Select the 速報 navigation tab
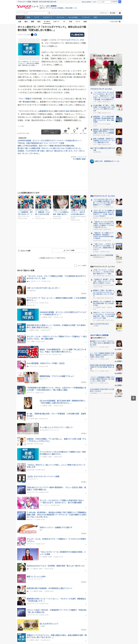Screen dimensions: 138x644 (x=28, y=17)
